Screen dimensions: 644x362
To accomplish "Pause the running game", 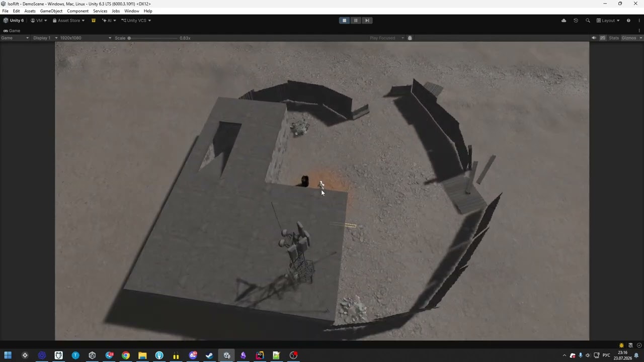I will click(356, 21).
